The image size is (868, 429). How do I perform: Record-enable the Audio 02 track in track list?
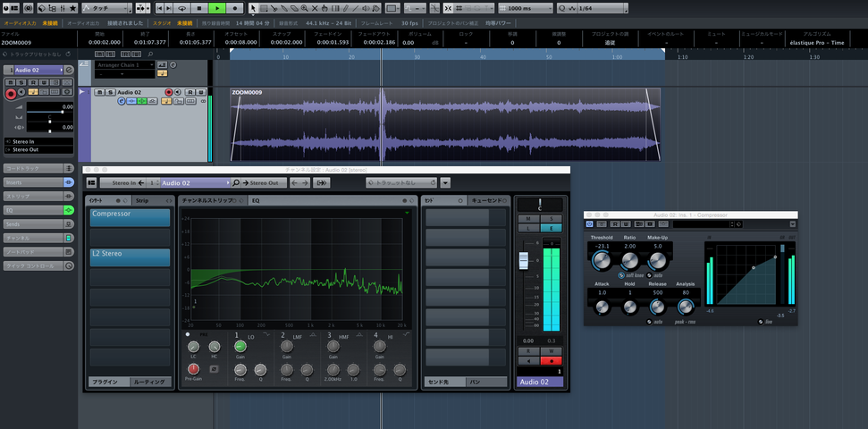tap(169, 92)
